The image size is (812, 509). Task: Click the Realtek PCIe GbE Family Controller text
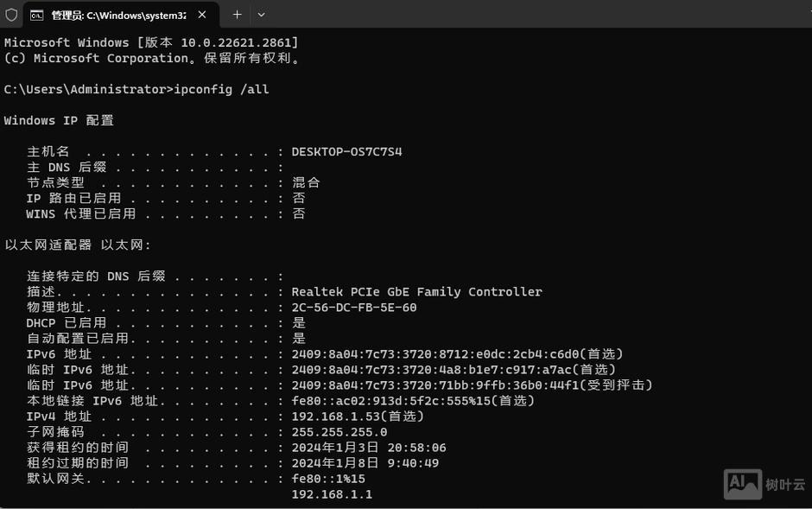(416, 291)
